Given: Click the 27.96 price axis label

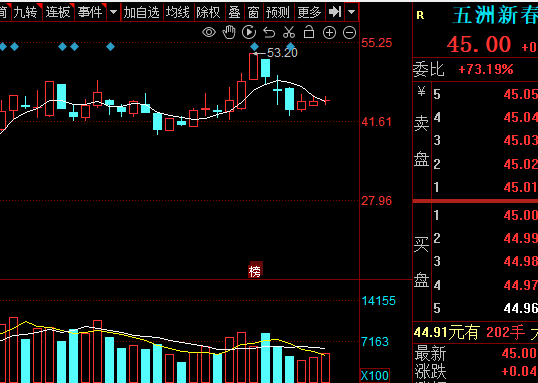Looking at the screenshot, I should [x=376, y=201].
